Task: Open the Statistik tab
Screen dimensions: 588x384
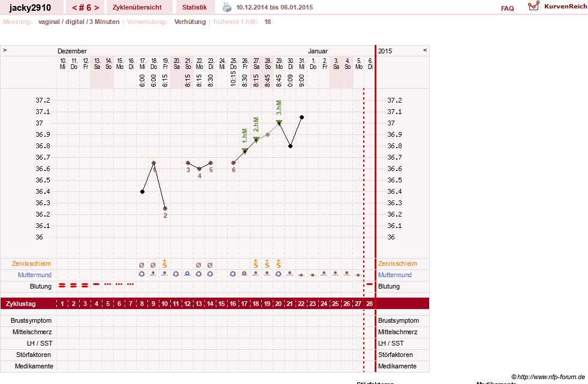Action: tap(194, 7)
